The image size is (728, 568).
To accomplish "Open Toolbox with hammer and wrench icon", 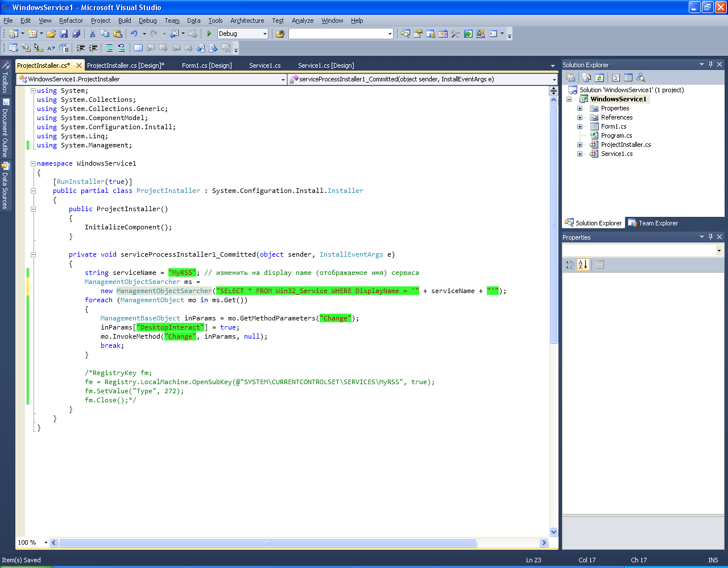I will click(456, 34).
